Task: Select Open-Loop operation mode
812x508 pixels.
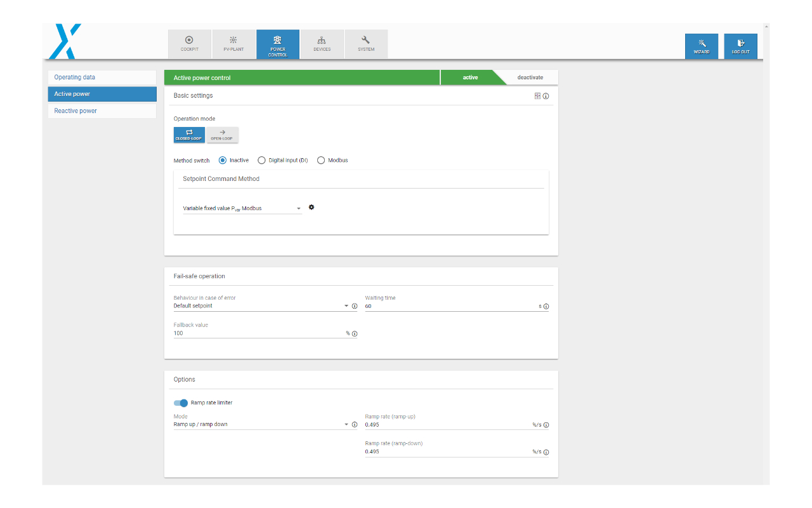Action: [x=223, y=135]
